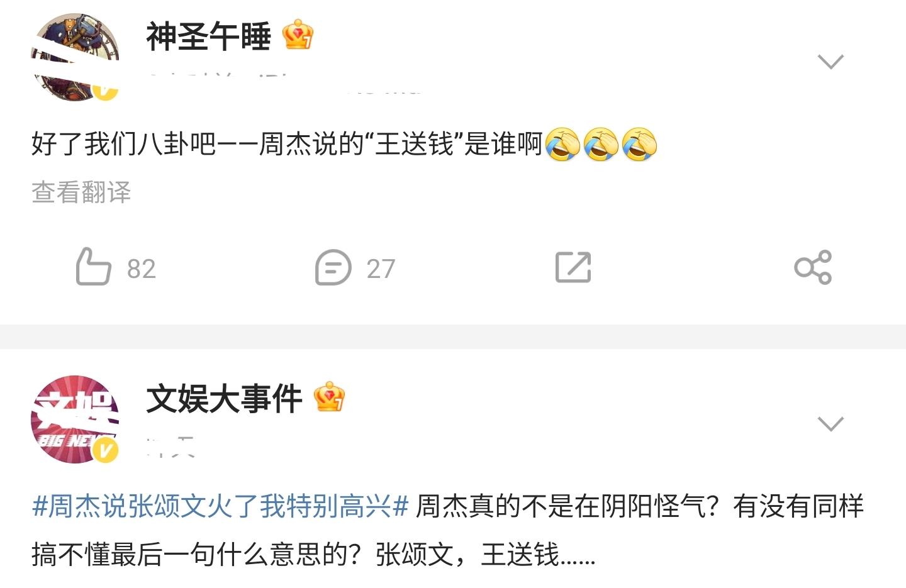Expand the options chevron on 神圣午睡 post
Image resolution: width=906 pixels, height=588 pixels.
[x=830, y=62]
